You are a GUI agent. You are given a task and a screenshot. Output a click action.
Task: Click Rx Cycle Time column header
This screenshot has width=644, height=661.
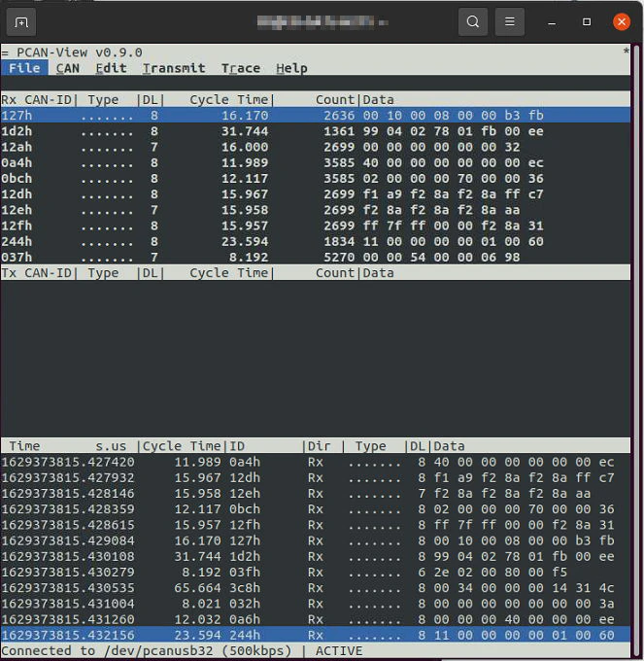[228, 99]
